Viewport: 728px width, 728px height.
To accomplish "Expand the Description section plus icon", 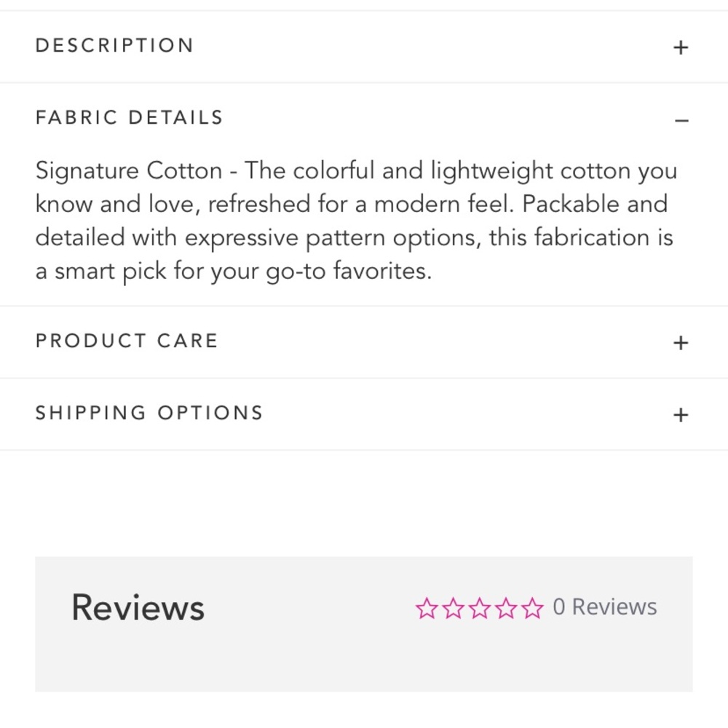I will (x=681, y=48).
